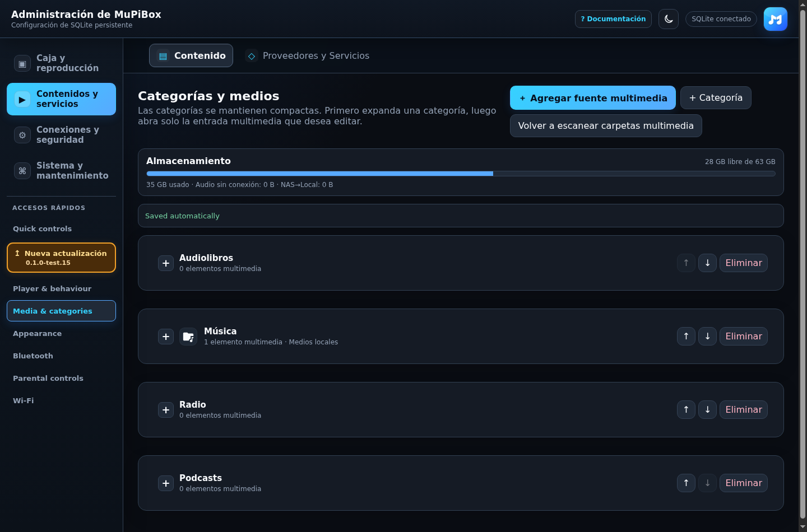This screenshot has height=532, width=807.
Task: Open Conexiones y seguridad section
Action: coord(62,135)
